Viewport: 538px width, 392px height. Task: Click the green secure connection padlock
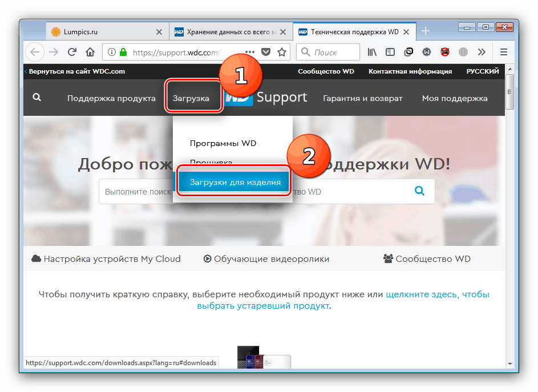tap(123, 52)
